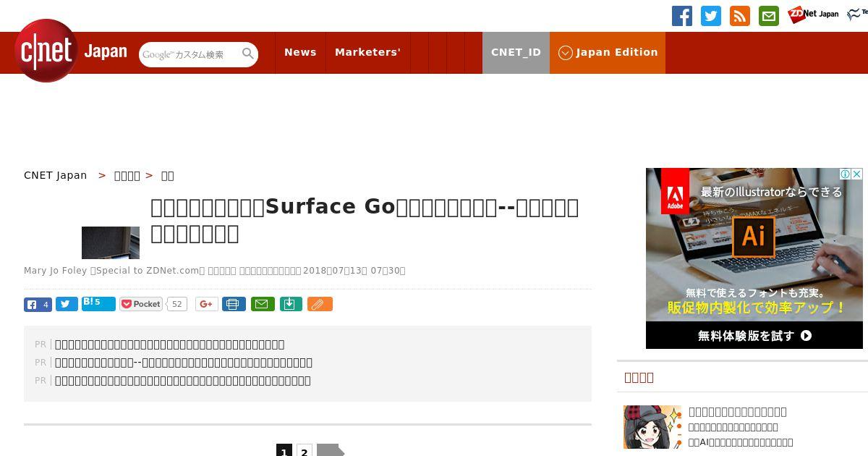Open the Twitter icon in top bar
The image size is (868, 456).
[711, 16]
